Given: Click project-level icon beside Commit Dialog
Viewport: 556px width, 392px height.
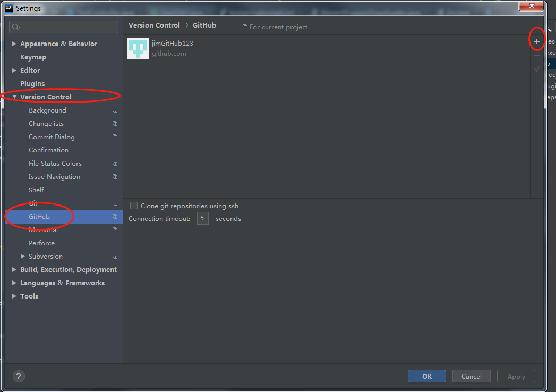Looking at the screenshot, I should pos(115,137).
